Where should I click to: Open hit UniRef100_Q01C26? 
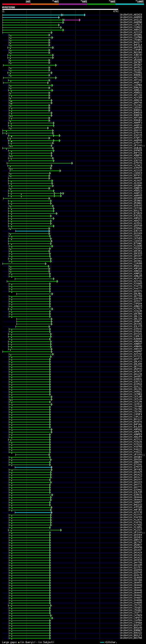click(131, 20)
